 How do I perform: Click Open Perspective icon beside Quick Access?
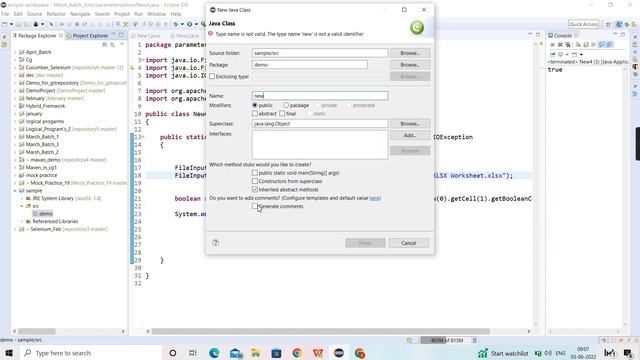608,24
